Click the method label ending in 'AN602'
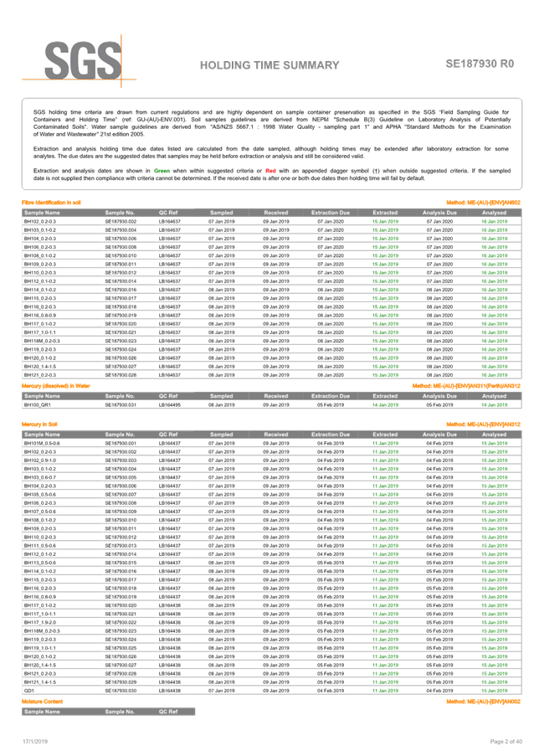This screenshot has height=756, width=534. (484, 203)
